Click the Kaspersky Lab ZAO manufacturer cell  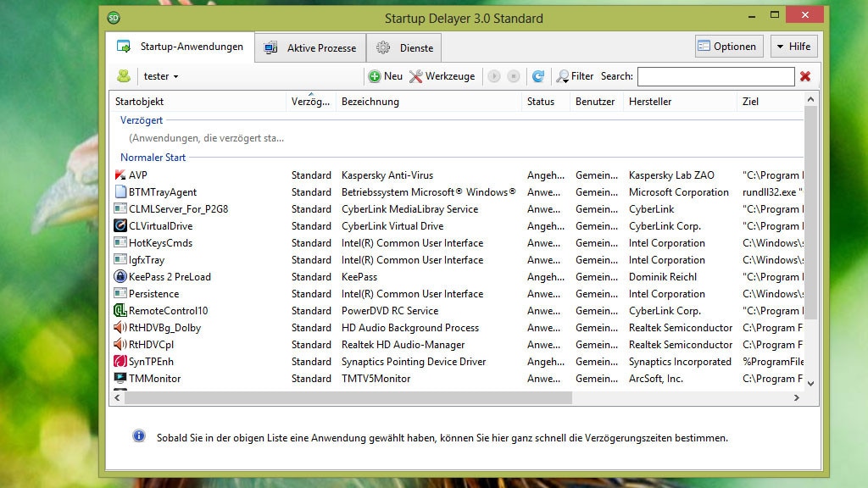(671, 175)
